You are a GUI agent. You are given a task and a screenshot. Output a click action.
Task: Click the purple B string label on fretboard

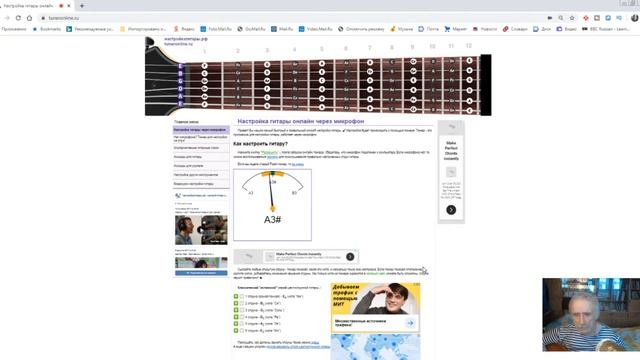180,73
